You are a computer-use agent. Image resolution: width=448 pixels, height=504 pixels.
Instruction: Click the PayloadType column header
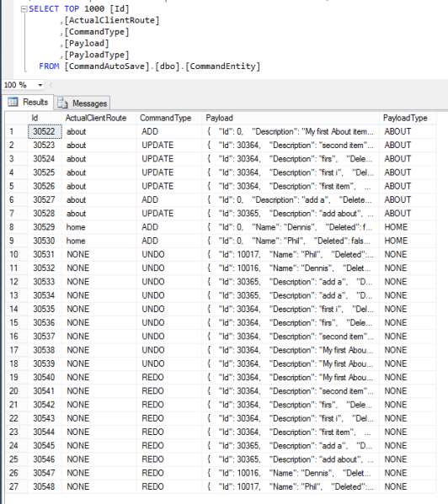pos(408,118)
